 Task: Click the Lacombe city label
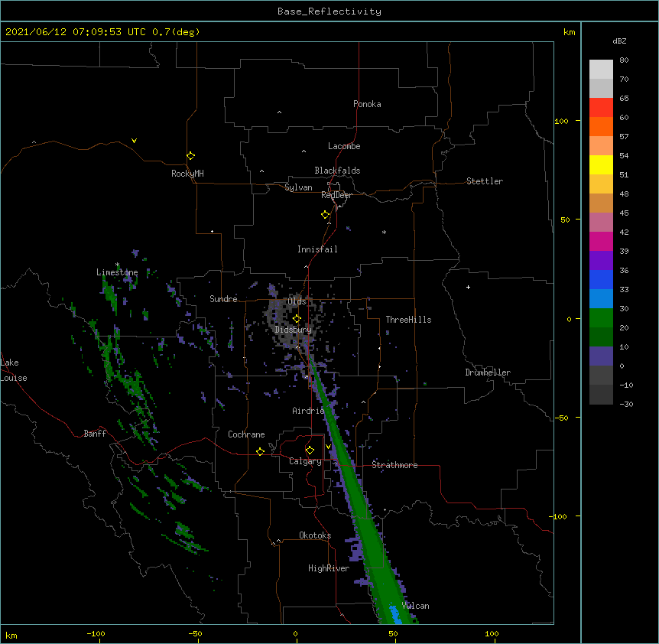pyautogui.click(x=344, y=146)
